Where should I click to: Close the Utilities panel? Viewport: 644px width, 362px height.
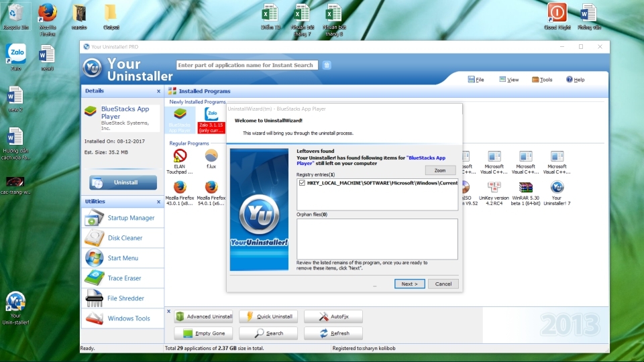click(158, 202)
